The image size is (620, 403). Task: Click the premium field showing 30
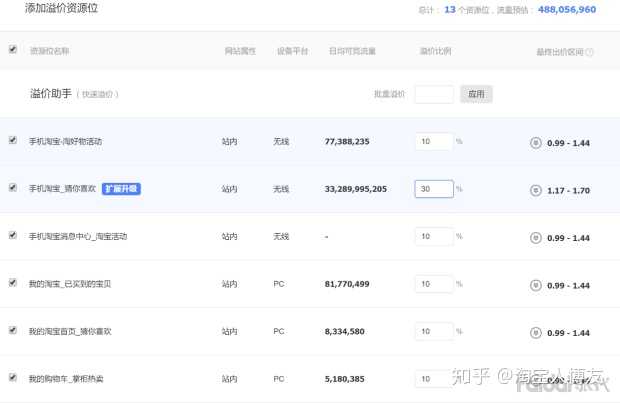point(434,189)
